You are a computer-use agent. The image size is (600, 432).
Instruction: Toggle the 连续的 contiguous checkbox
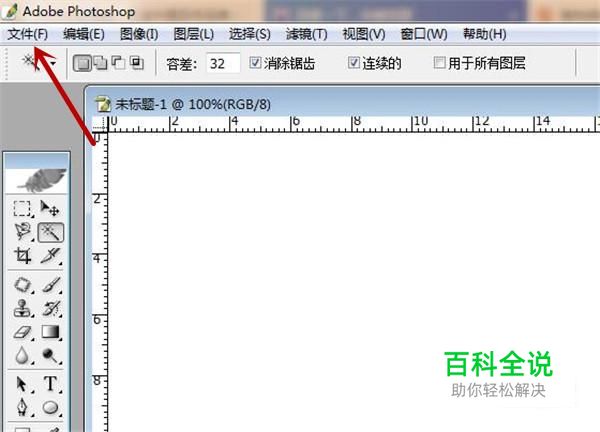(354, 62)
